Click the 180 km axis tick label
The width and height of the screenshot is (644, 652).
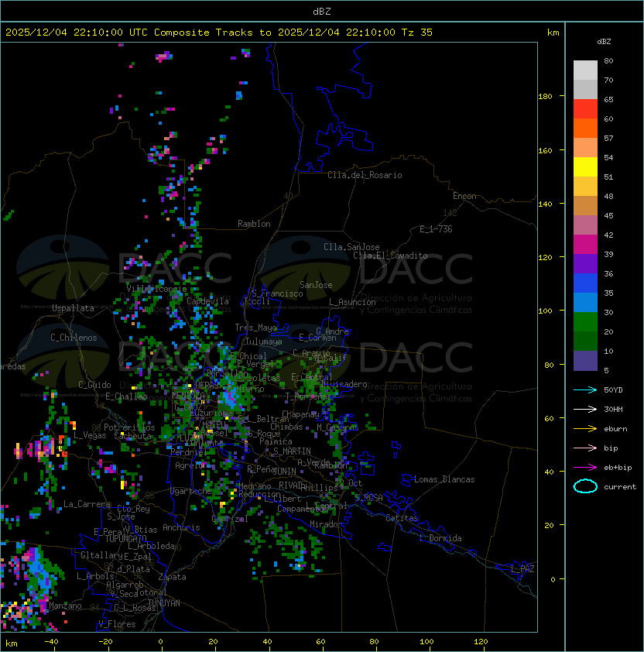[545, 97]
